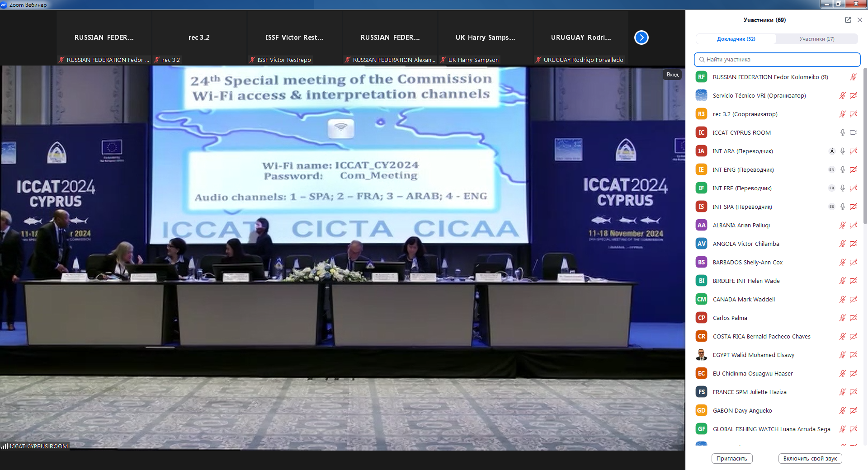Click the Вход button on video
The width and height of the screenshot is (868, 470).
672,75
